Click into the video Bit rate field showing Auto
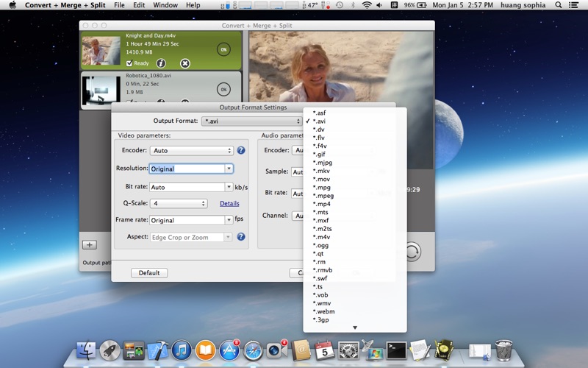The height and width of the screenshot is (368, 588). pos(187,187)
